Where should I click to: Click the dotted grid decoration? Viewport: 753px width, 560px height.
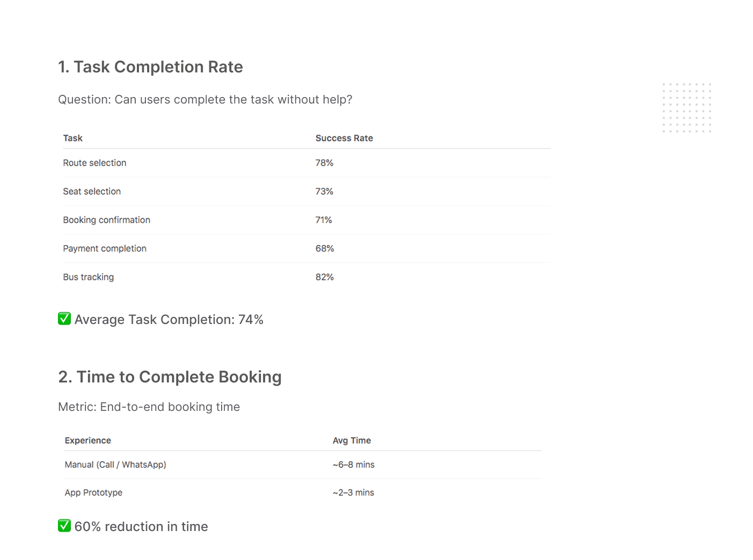point(686,108)
